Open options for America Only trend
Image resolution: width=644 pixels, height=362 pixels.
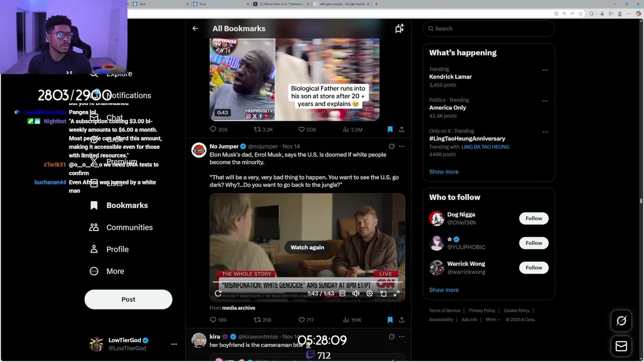tap(545, 101)
